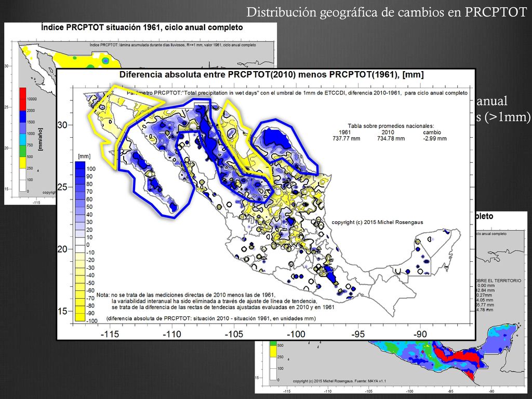Select the caption "(diferencia absoluta de PRCPTOT: situación 2010 - situación 1961...)"
Viewport: 532px width, 399px height.
pos(211,318)
